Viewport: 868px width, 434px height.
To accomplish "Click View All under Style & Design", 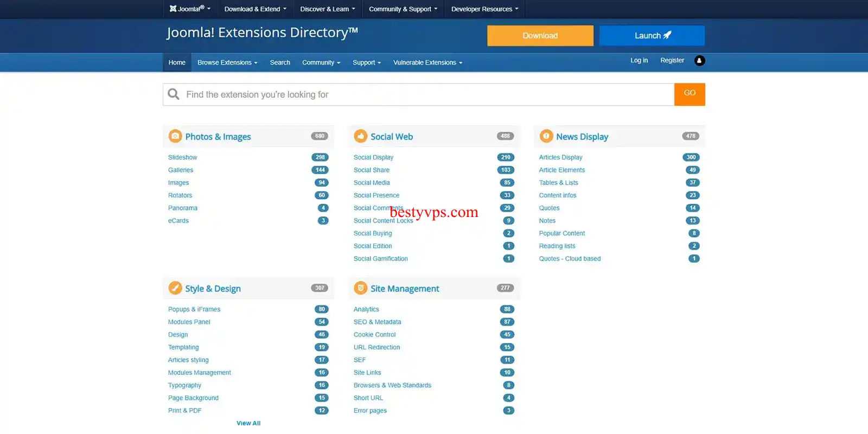I will [248, 423].
